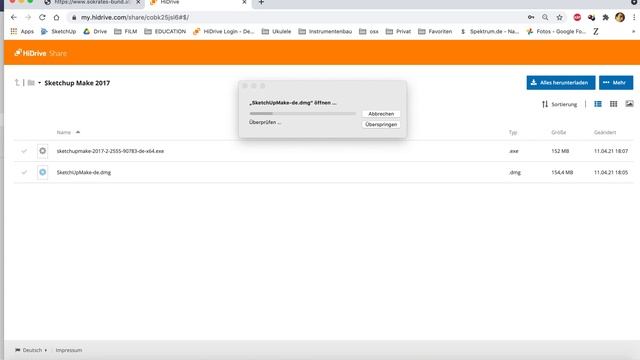Sort by the Name column header
640x360 pixels.
(64, 132)
